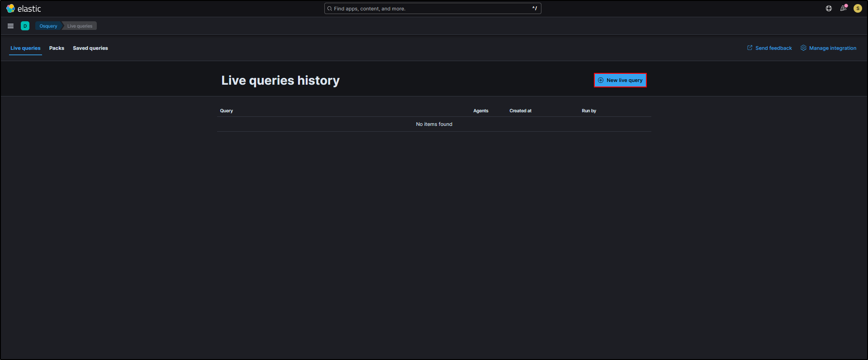Open the Send feedback link

[773, 48]
